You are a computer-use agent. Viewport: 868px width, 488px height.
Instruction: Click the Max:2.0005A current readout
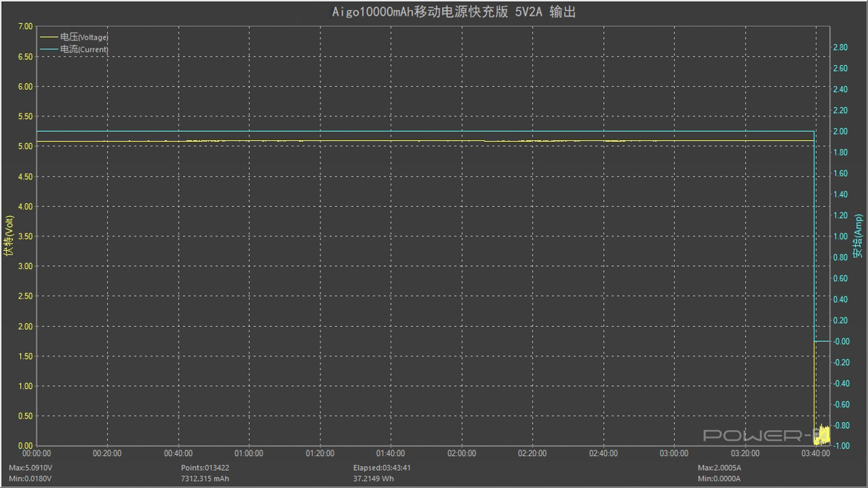click(719, 468)
